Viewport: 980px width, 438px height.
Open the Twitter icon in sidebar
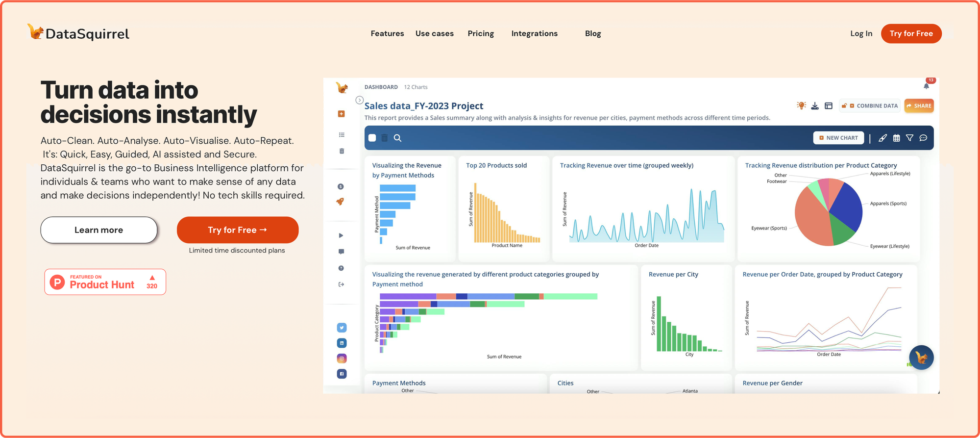point(342,328)
